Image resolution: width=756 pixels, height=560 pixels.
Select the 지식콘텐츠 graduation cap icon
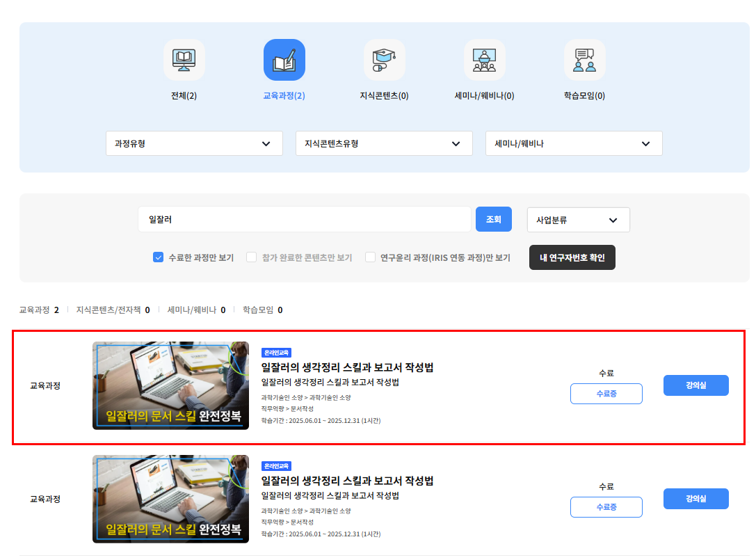384,60
